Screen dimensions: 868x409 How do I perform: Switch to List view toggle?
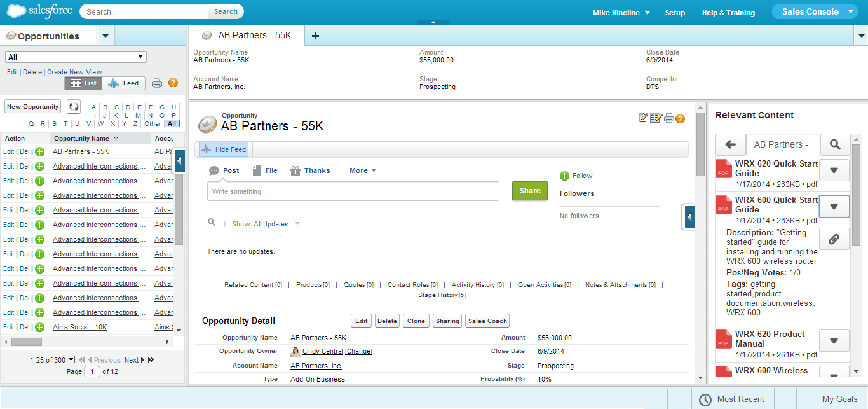coord(84,83)
